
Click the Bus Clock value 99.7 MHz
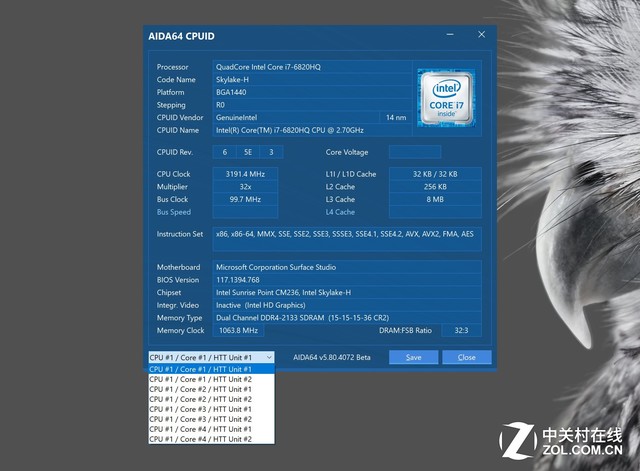245,199
